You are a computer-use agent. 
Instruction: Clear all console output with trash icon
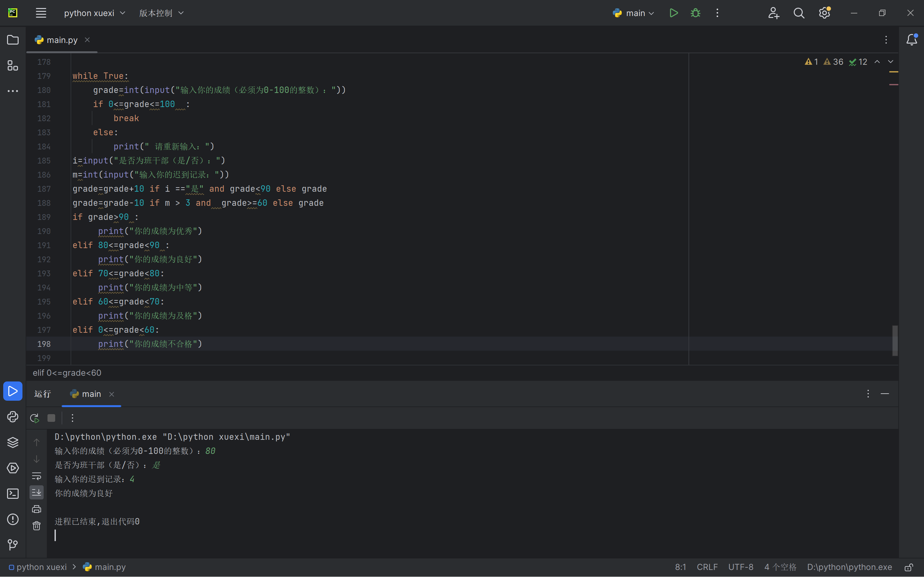(37, 526)
